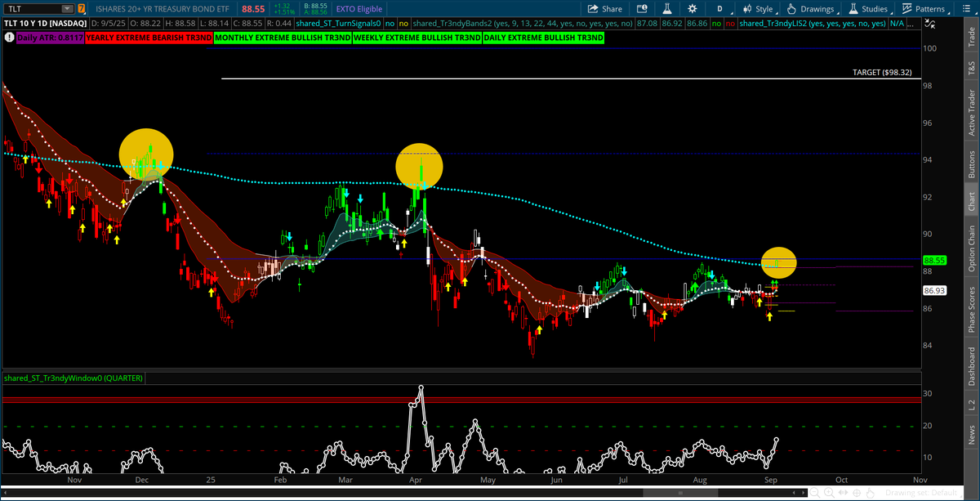This screenshot has width=980, height=501.
Task: Select the Buttons side tab
Action: pos(971,163)
